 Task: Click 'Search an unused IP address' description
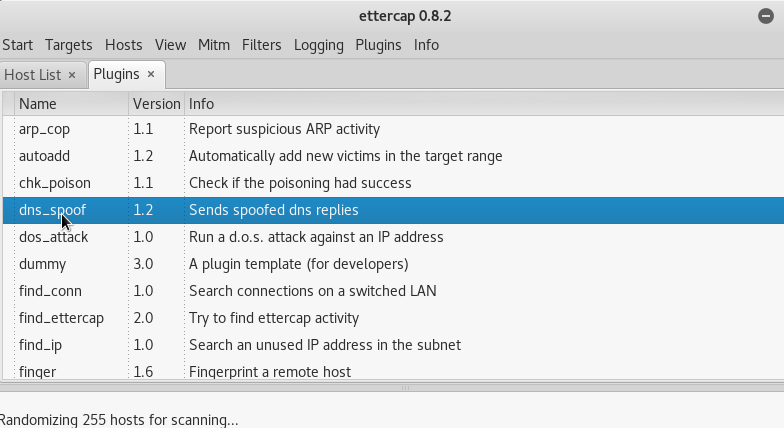(x=325, y=345)
